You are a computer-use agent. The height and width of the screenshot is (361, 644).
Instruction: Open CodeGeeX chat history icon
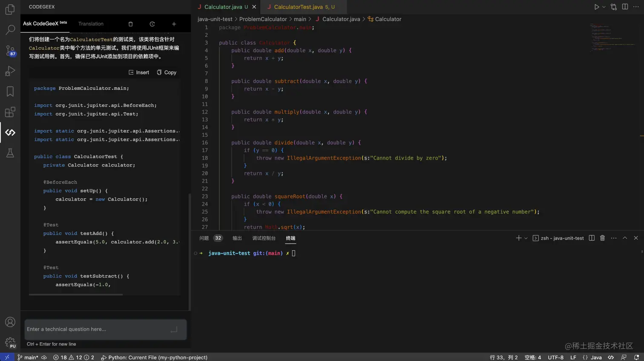click(x=152, y=24)
